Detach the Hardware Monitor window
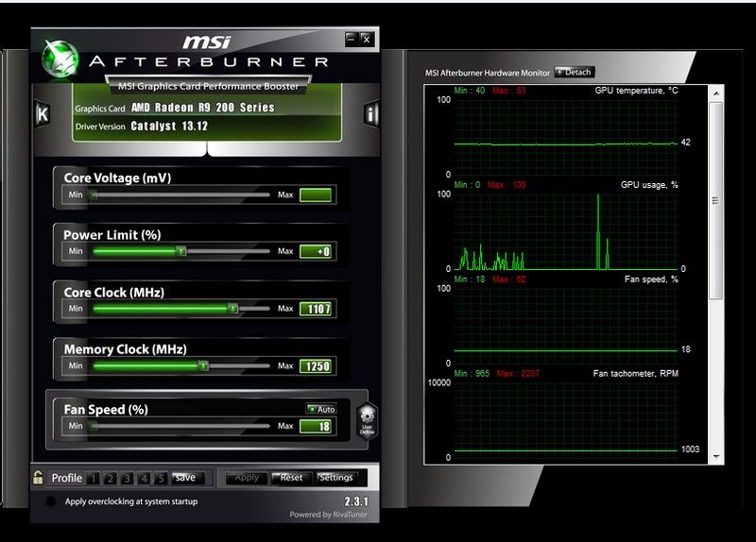This screenshot has width=756, height=542. tap(575, 72)
